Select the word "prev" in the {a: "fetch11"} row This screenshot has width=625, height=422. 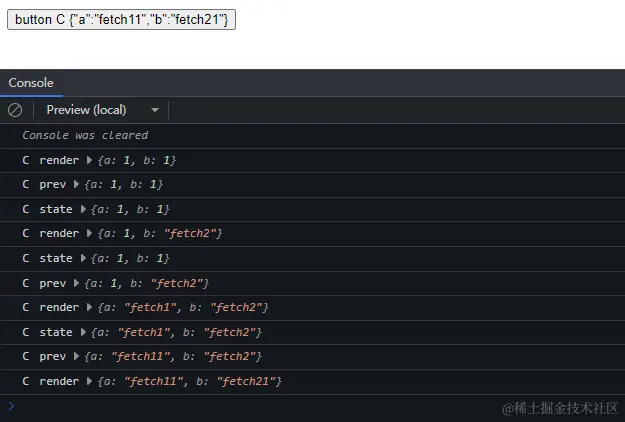click(x=53, y=356)
